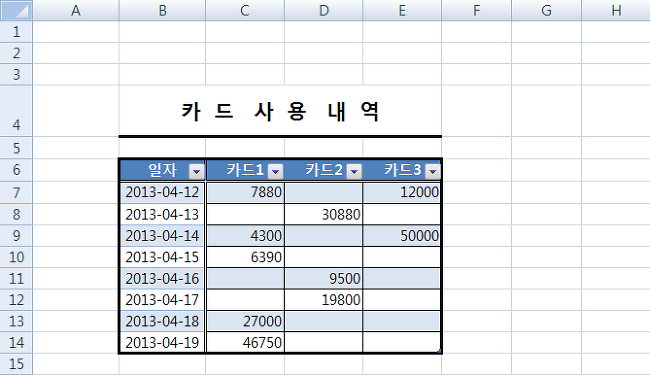Select the 카드3 header cell

[x=402, y=170]
